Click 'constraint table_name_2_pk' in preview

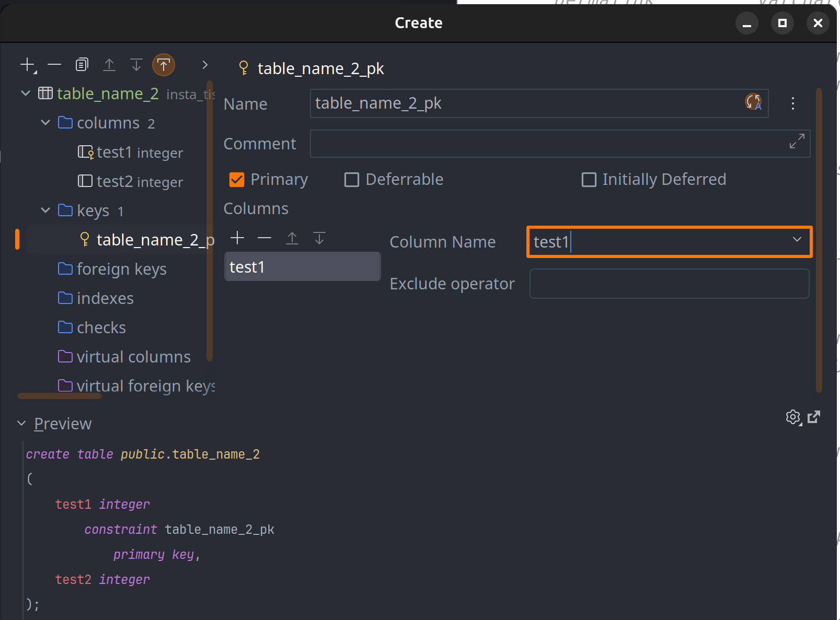click(x=179, y=530)
